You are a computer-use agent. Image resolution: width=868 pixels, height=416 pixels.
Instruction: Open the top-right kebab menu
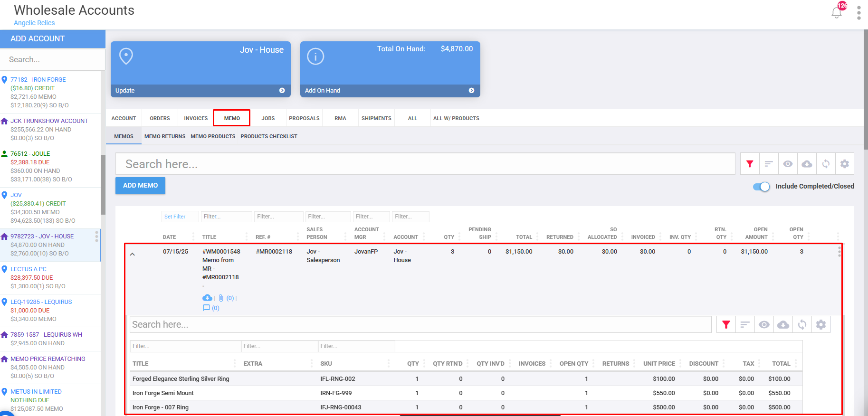click(x=858, y=13)
